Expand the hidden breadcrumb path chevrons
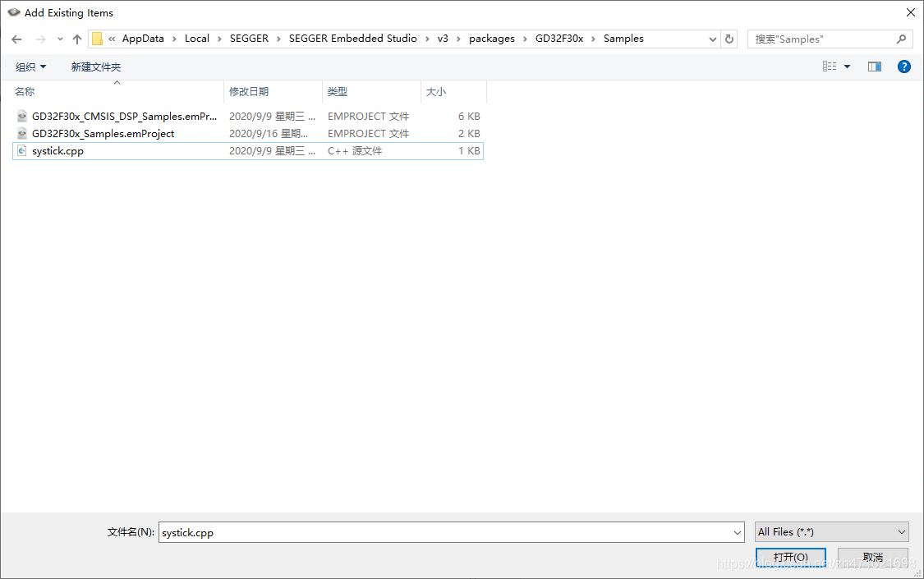924x579 pixels. pos(112,39)
